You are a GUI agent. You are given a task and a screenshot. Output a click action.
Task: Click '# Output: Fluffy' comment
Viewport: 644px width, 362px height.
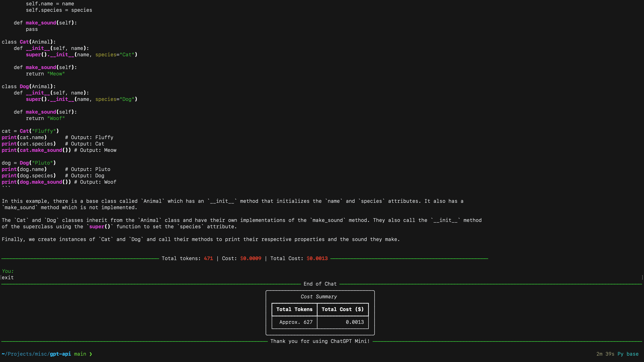(x=89, y=137)
